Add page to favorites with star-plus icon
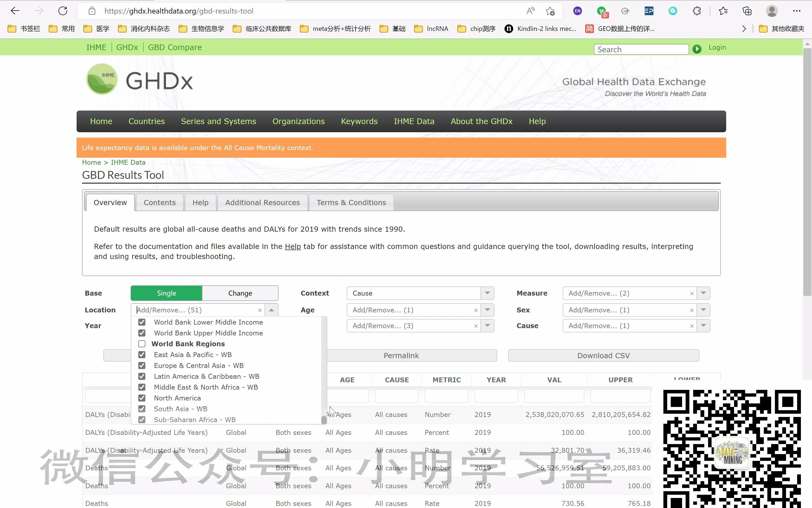The image size is (812, 508). click(550, 11)
